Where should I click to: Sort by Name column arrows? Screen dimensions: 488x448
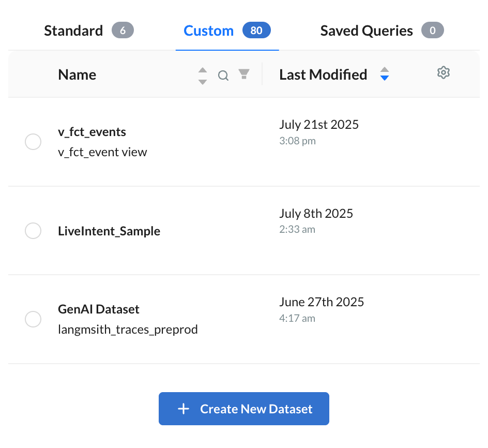[203, 76]
